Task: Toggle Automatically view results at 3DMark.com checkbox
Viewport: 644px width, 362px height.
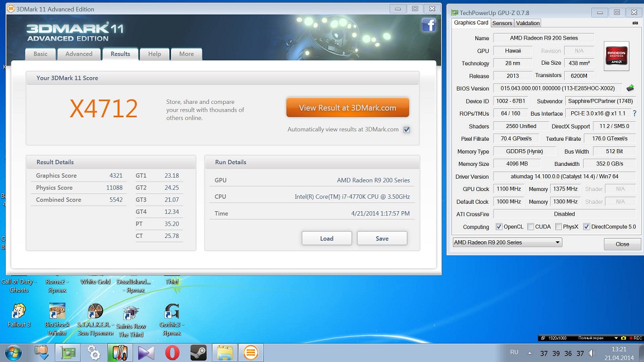Action: click(406, 130)
